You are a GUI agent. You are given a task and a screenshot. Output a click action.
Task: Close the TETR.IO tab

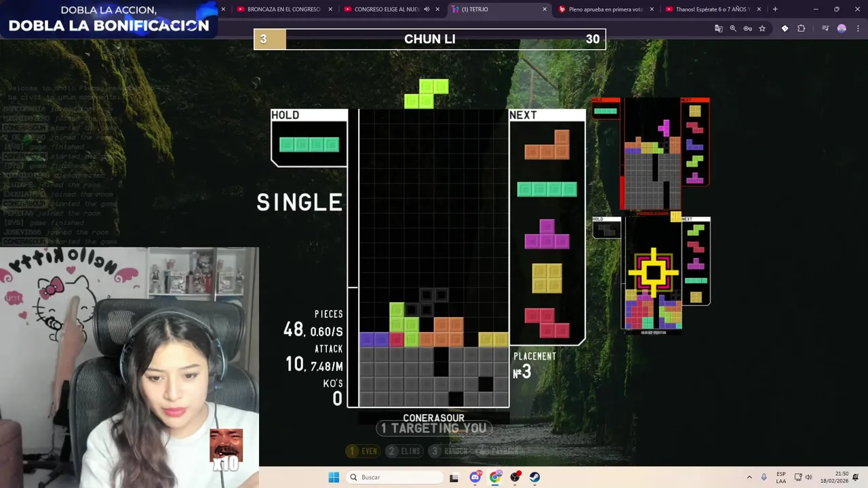pos(545,9)
